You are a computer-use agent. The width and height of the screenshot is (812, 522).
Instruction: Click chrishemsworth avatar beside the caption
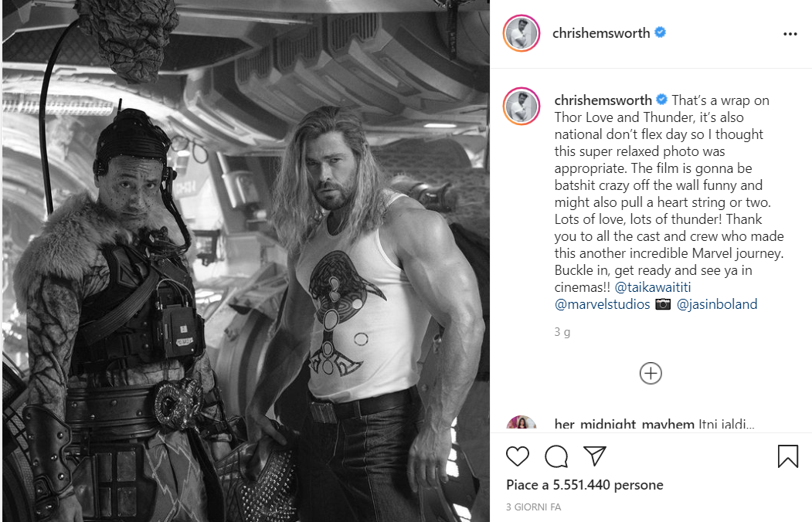coord(522,106)
